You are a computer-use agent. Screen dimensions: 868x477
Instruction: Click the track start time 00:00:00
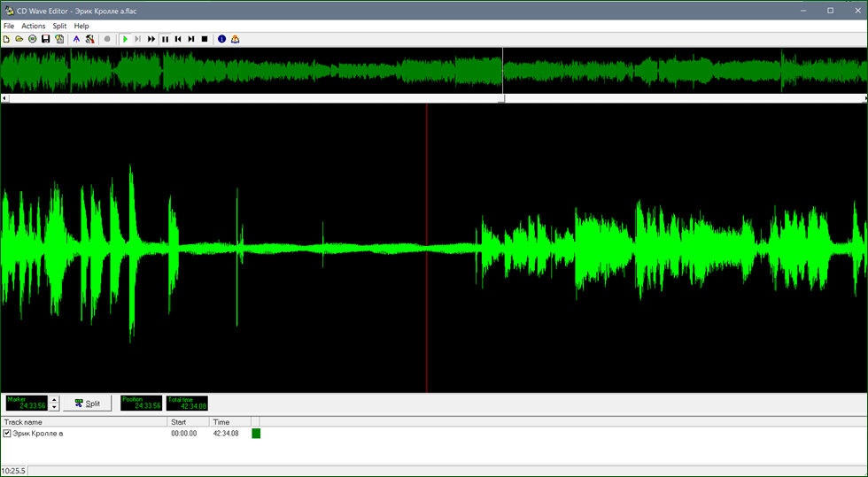[184, 434]
